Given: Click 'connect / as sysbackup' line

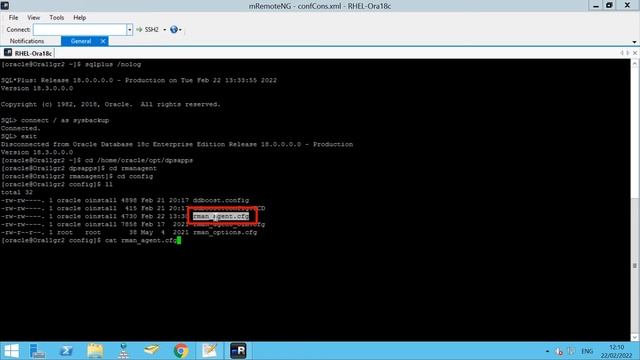Looking at the screenshot, I should pyautogui.click(x=55, y=120).
